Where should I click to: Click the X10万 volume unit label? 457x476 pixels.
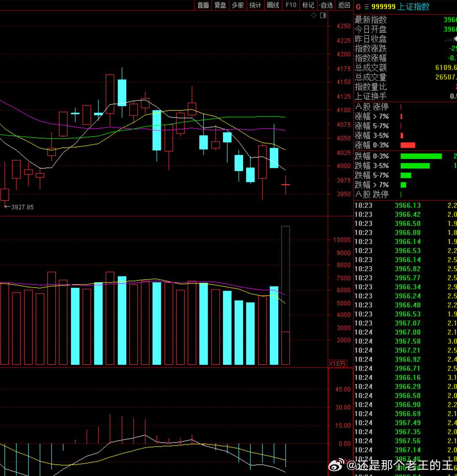pyautogui.click(x=337, y=364)
